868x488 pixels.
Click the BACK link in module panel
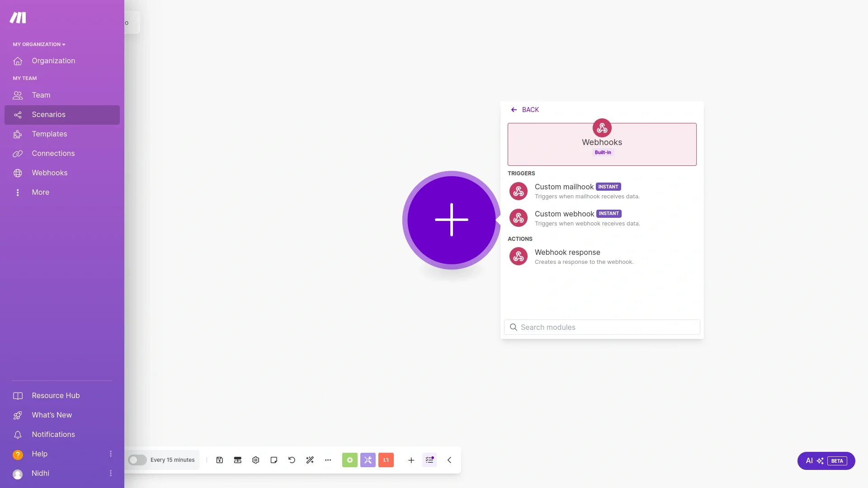pyautogui.click(x=525, y=110)
